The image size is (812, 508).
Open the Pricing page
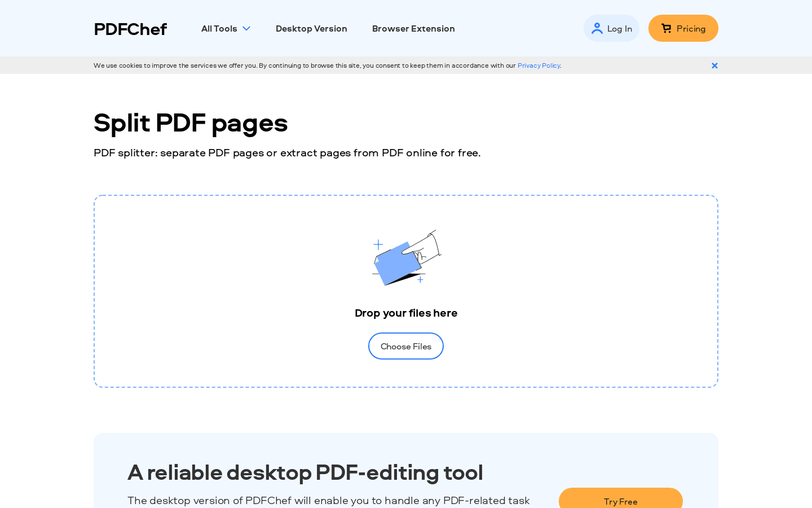pos(683,28)
